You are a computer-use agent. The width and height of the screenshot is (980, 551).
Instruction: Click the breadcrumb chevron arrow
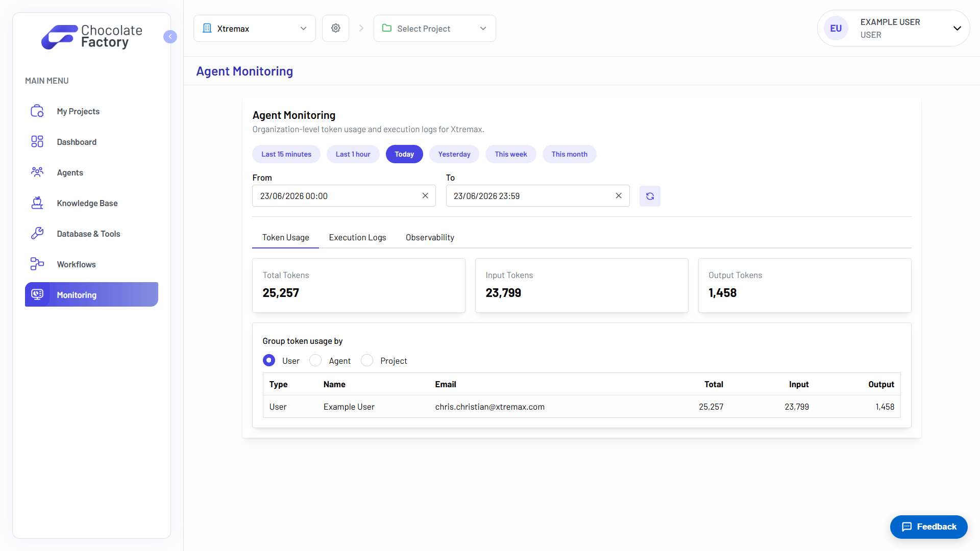361,28
